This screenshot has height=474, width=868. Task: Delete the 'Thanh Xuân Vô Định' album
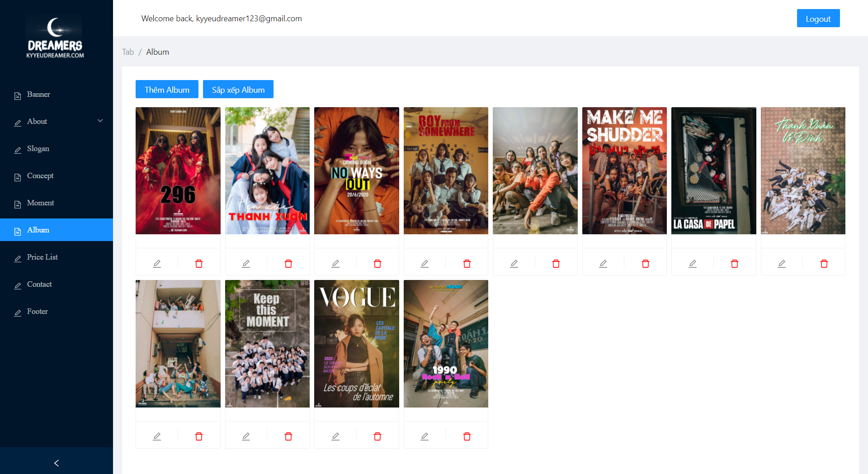pos(824,263)
